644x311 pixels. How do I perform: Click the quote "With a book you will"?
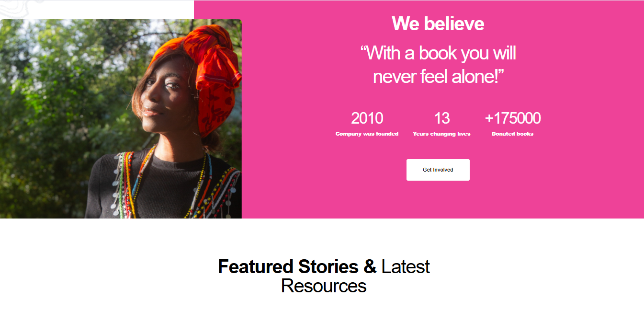(438, 53)
